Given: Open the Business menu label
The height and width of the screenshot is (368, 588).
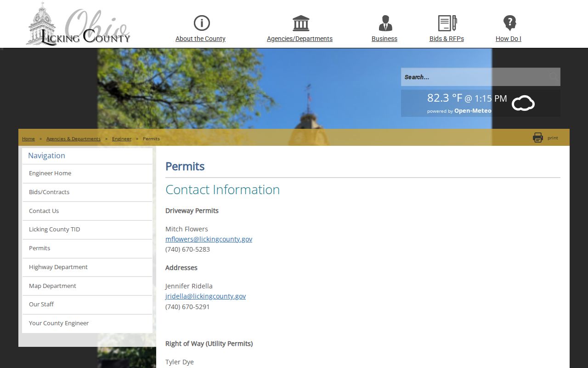Looking at the screenshot, I should 384,39.
